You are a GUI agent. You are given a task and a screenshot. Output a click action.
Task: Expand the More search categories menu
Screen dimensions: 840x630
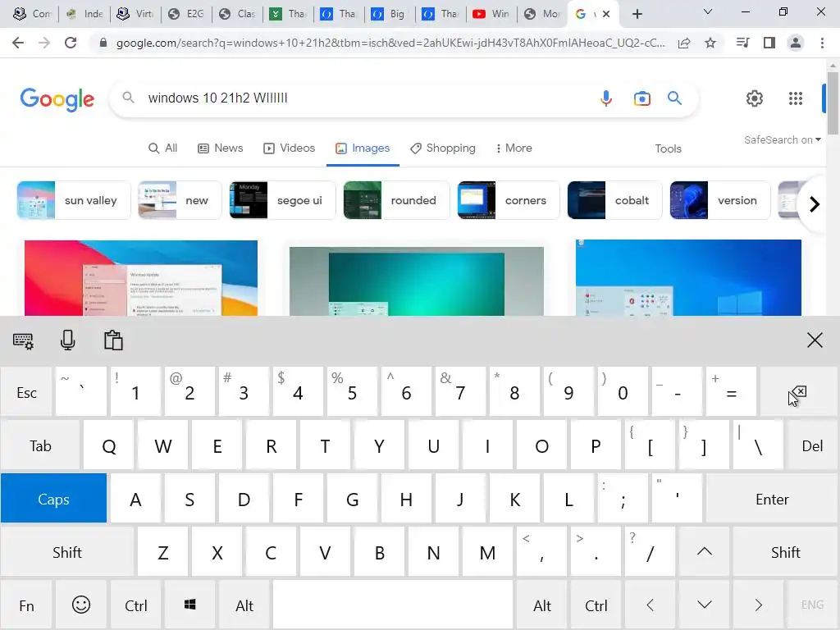click(514, 148)
